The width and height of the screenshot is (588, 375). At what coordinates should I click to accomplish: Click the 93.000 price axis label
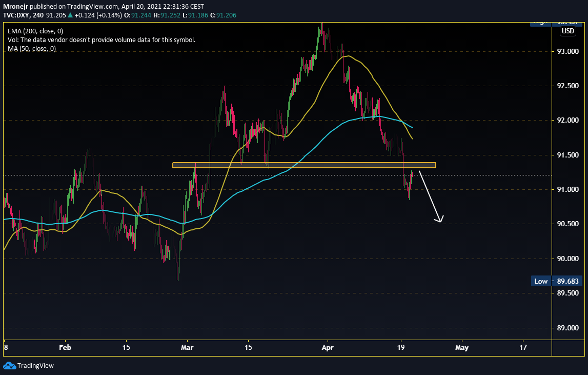click(567, 51)
